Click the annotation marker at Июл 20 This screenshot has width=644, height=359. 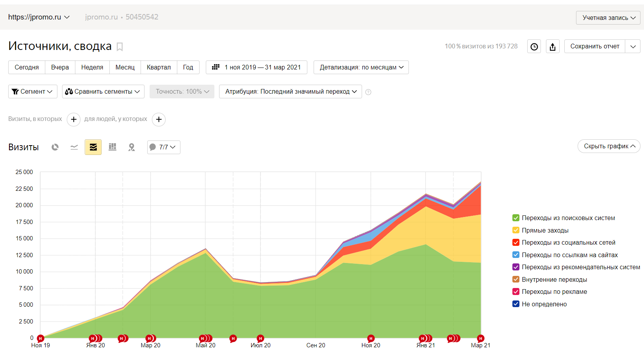click(260, 338)
